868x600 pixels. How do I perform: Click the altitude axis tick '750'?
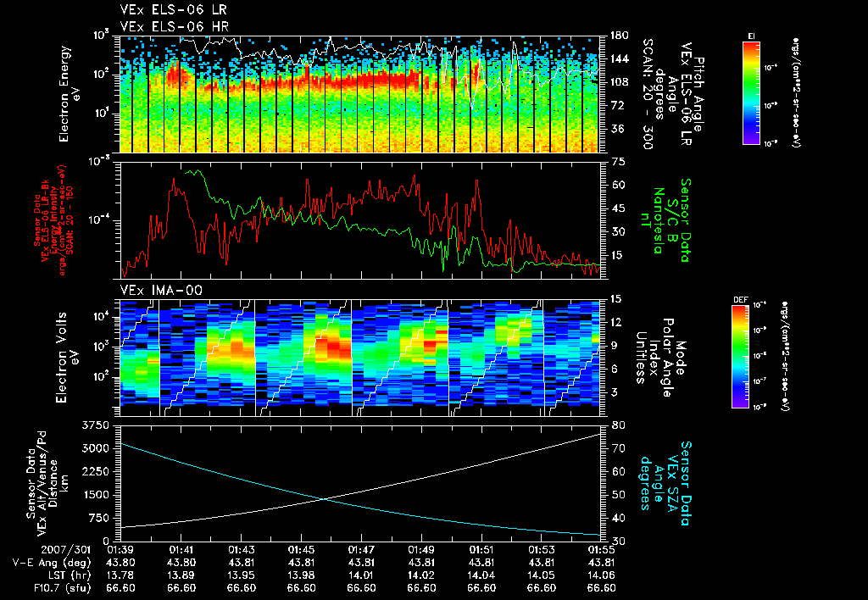[x=98, y=518]
